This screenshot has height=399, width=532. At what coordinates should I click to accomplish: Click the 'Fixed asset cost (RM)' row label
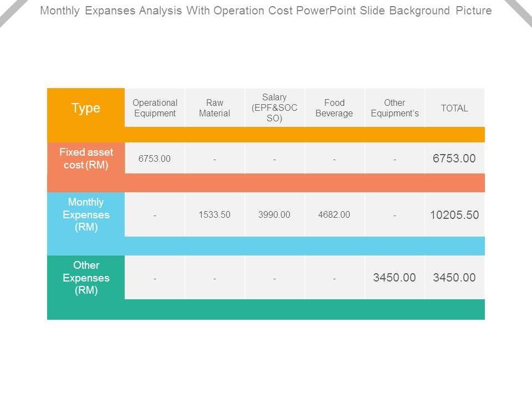tap(86, 158)
